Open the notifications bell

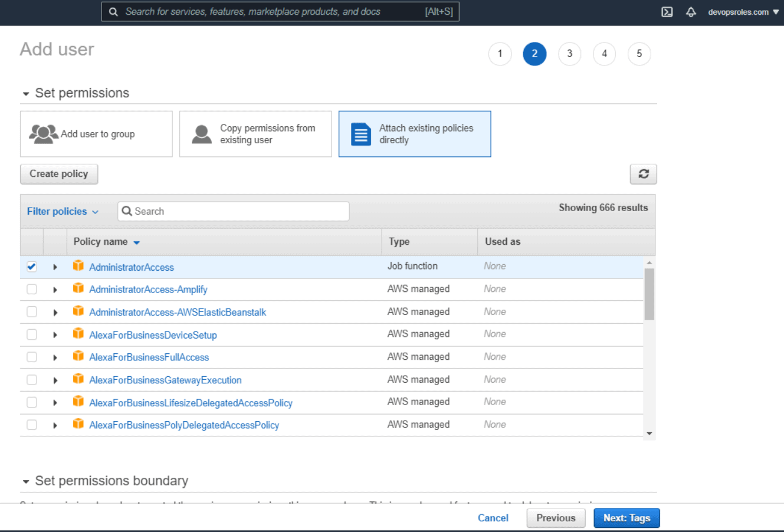[x=690, y=12]
